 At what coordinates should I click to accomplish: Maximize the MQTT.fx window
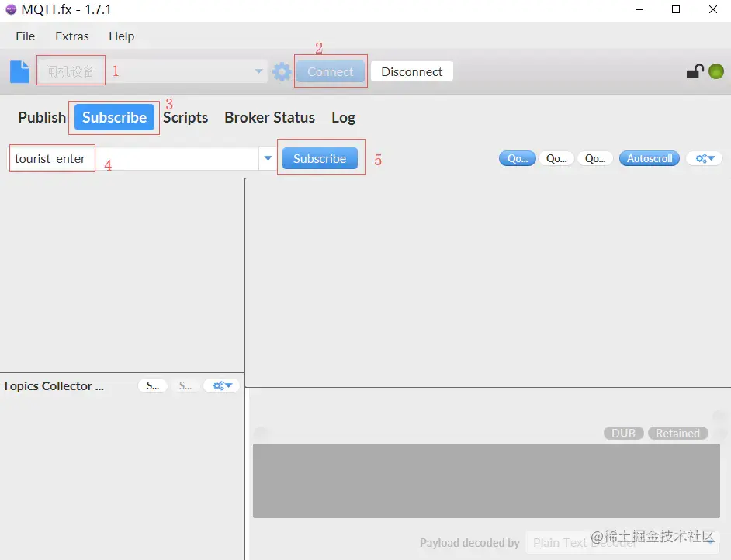(x=676, y=9)
